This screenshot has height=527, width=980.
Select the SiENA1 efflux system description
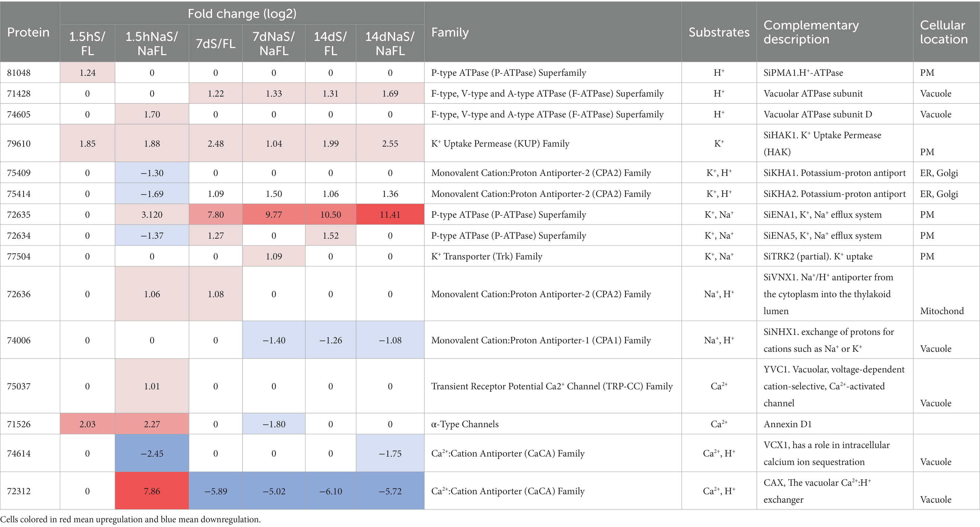point(822,214)
